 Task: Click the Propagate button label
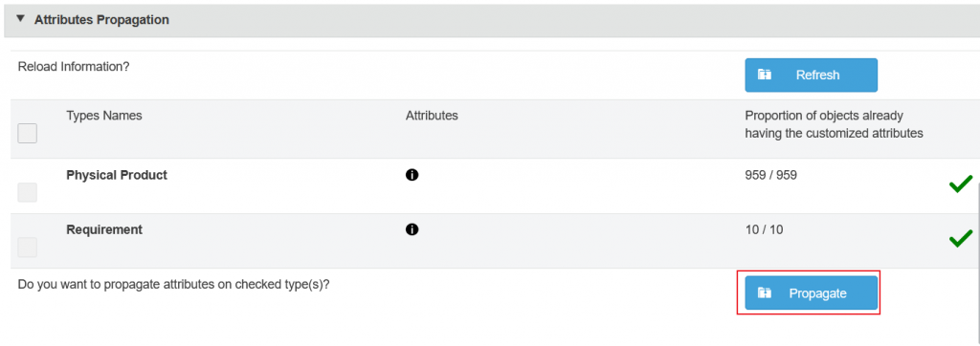pyautogui.click(x=817, y=292)
